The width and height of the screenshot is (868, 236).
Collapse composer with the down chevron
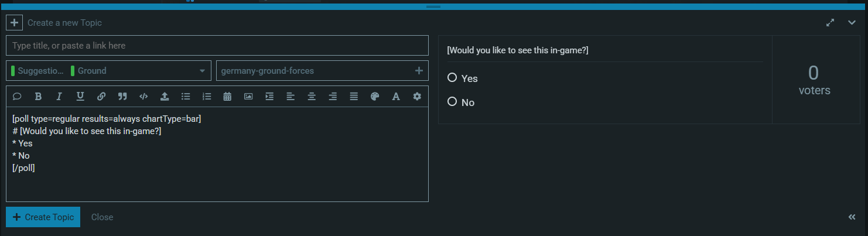(x=852, y=23)
